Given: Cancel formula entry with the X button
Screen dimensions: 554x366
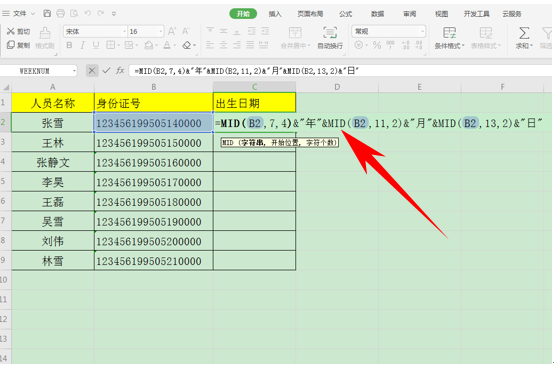Looking at the screenshot, I should 92,71.
